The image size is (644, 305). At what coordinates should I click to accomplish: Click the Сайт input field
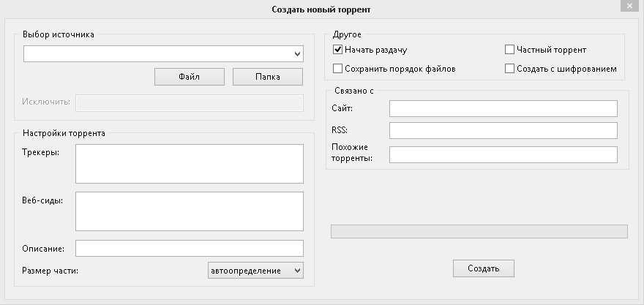coord(503,108)
